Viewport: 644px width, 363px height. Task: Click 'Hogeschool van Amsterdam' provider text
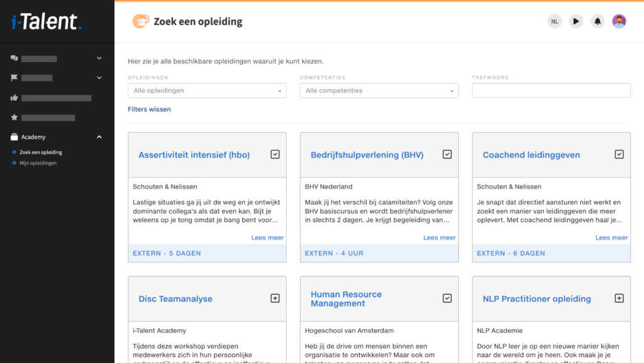(x=349, y=330)
